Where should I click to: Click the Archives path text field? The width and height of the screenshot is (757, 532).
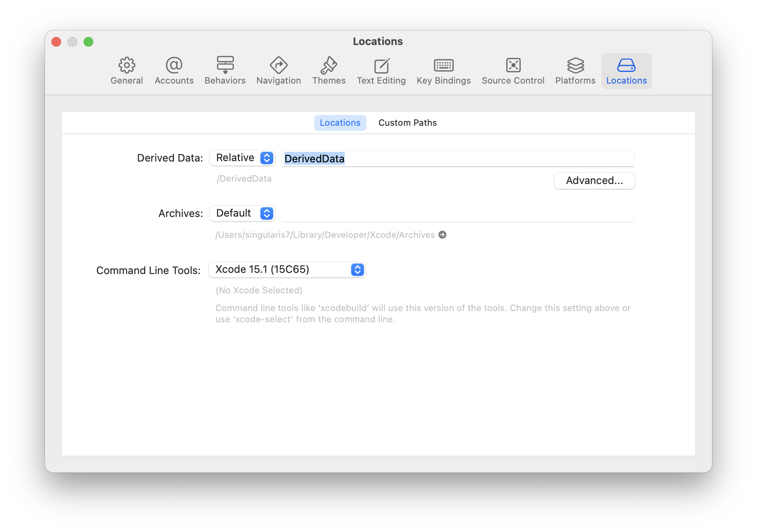458,214
